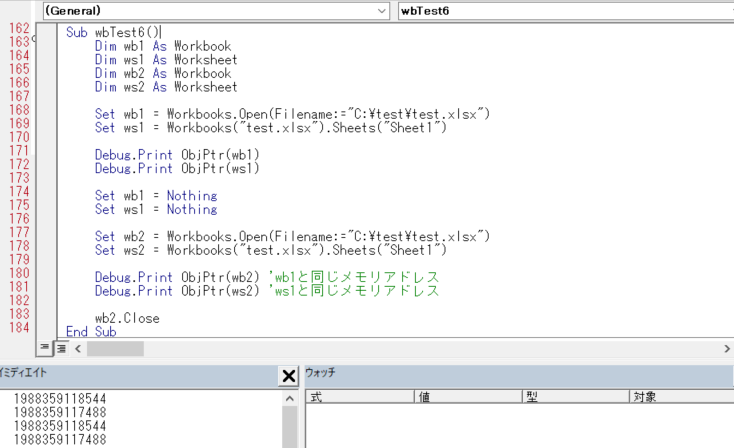Click the code pane right scroll arrow
This screenshot has height=448, width=734.
pos(727,349)
